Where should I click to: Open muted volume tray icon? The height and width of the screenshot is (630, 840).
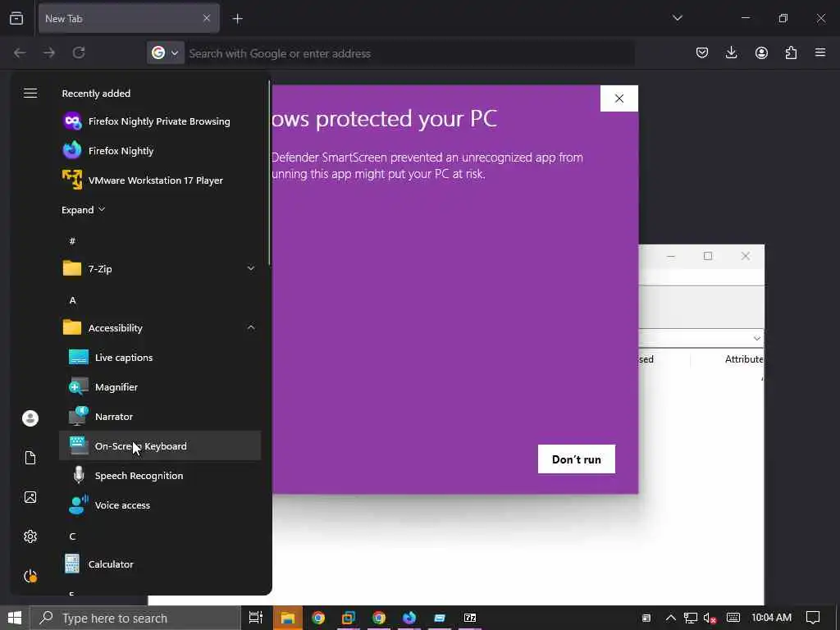pos(710,618)
